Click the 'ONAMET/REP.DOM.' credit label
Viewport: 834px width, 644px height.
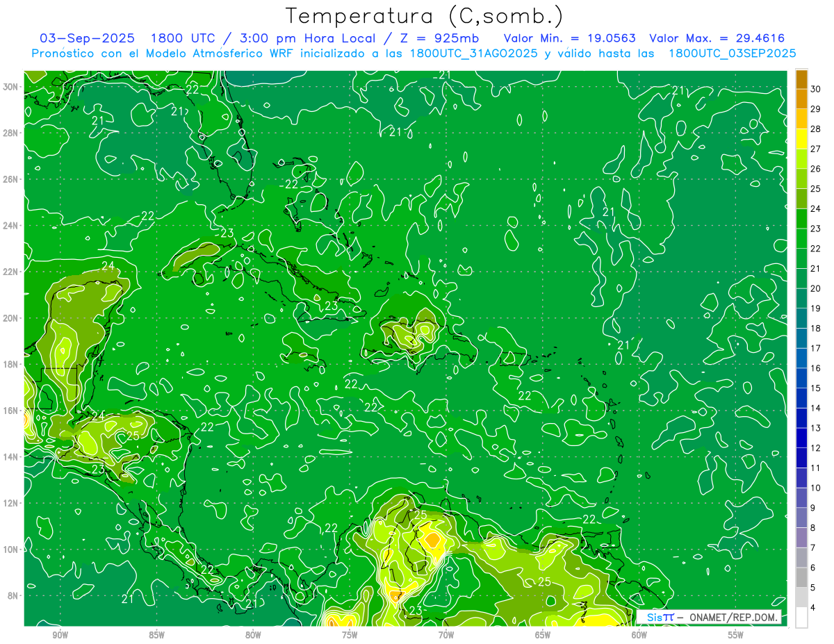tap(734, 617)
